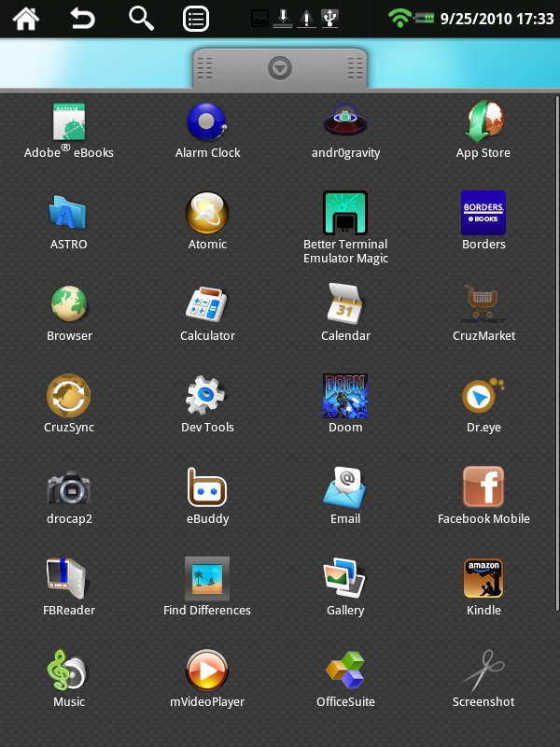
Task: Open OfficeSuite
Action: tap(345, 669)
